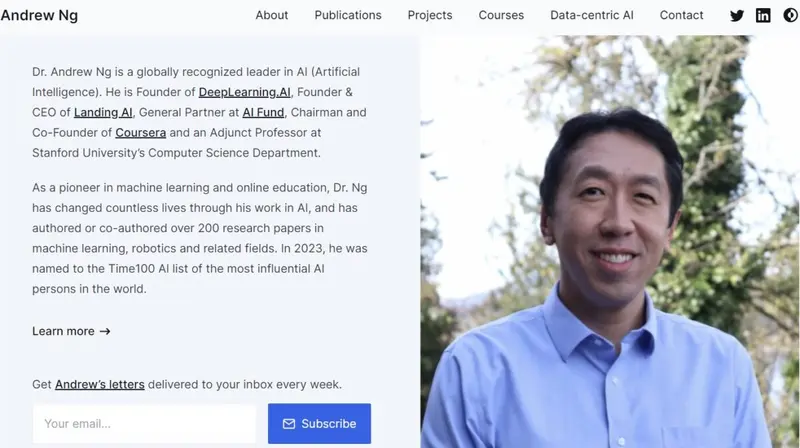Click Learn more link

pyautogui.click(x=71, y=331)
